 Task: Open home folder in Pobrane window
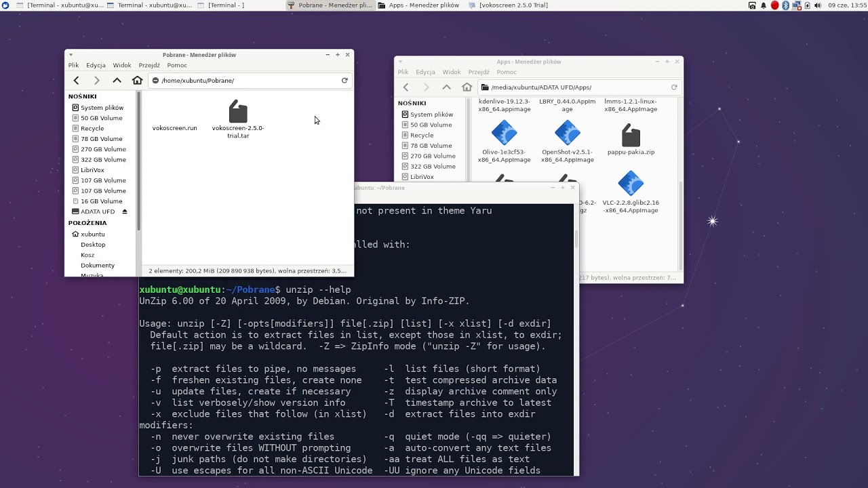pos(138,80)
